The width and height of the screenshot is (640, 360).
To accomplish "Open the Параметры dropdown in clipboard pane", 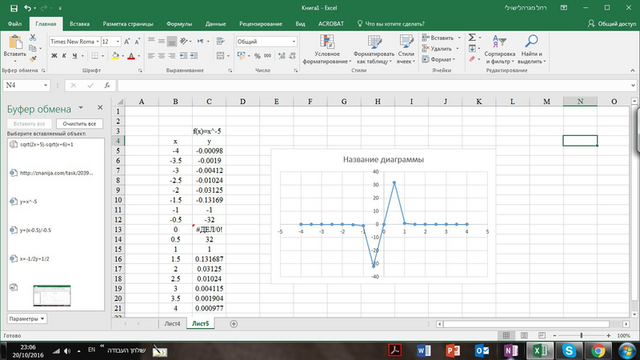I will pyautogui.click(x=27, y=319).
